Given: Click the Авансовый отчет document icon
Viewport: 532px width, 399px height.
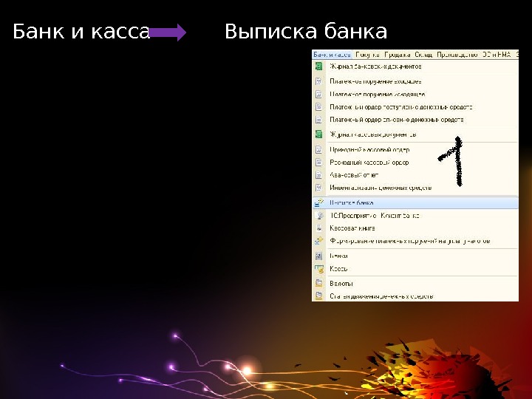Looking at the screenshot, I should 318,175.
